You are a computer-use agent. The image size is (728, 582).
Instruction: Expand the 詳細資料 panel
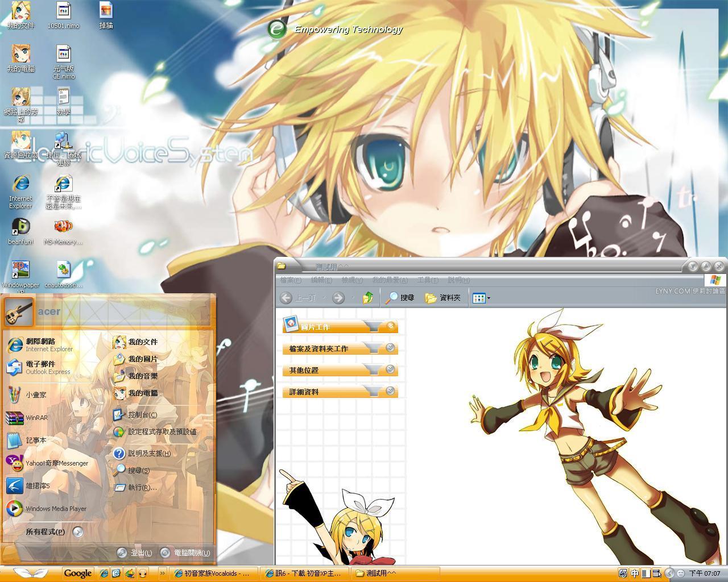pyautogui.click(x=391, y=391)
